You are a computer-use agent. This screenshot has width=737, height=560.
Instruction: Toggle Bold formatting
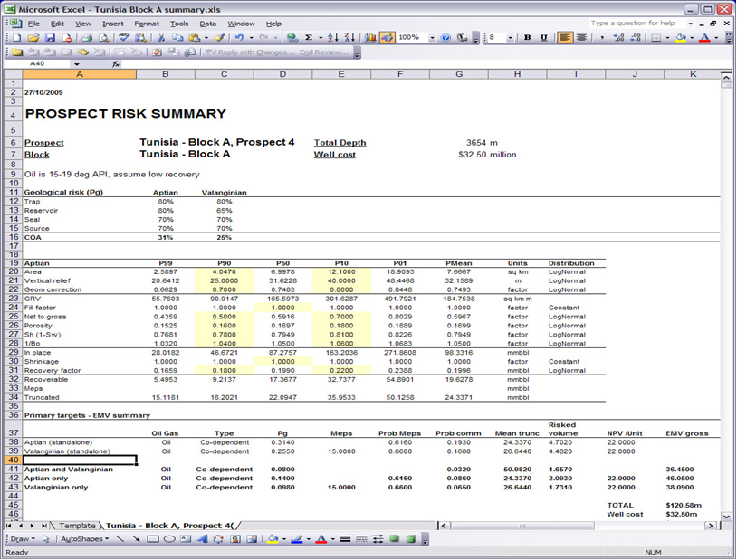click(529, 38)
